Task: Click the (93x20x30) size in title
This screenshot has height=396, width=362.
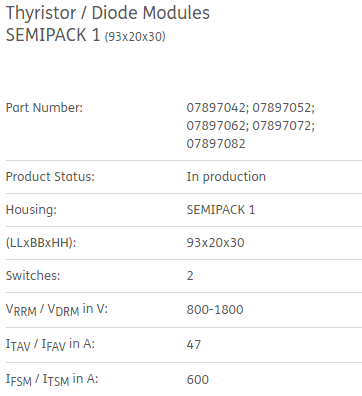Action: point(135,36)
